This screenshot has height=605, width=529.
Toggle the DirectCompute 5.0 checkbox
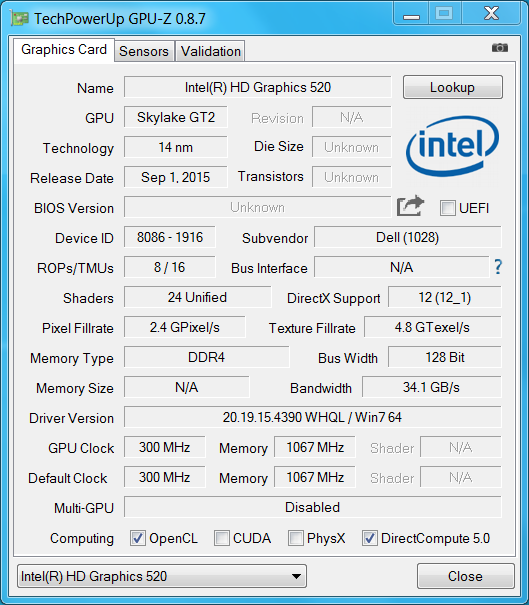369,538
